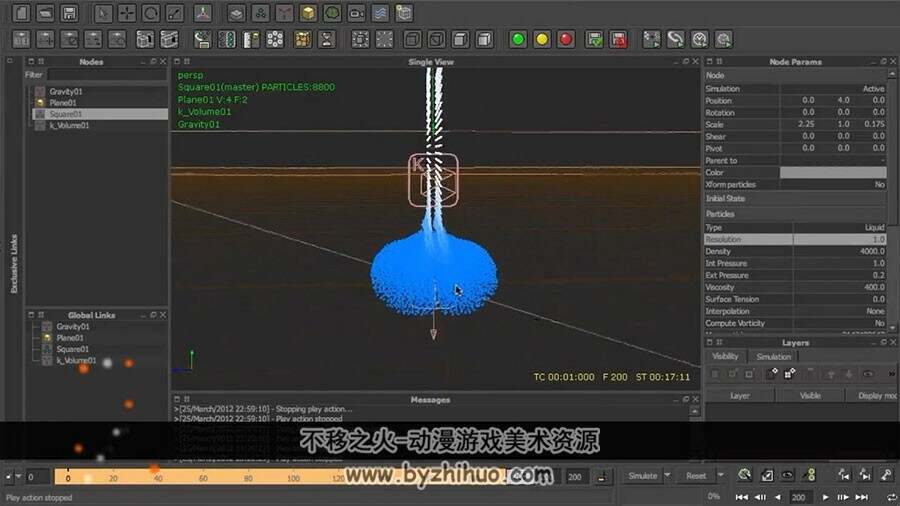Click the Simulate button

pos(642,476)
